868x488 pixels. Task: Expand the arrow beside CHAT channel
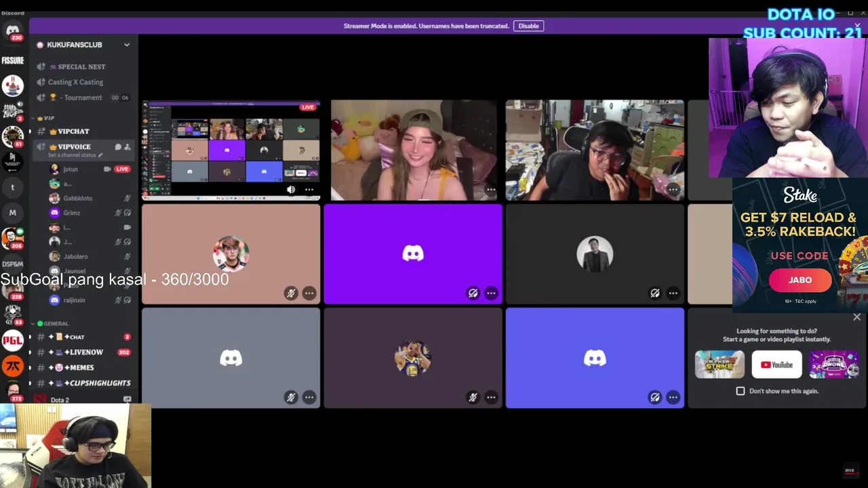tap(30, 337)
